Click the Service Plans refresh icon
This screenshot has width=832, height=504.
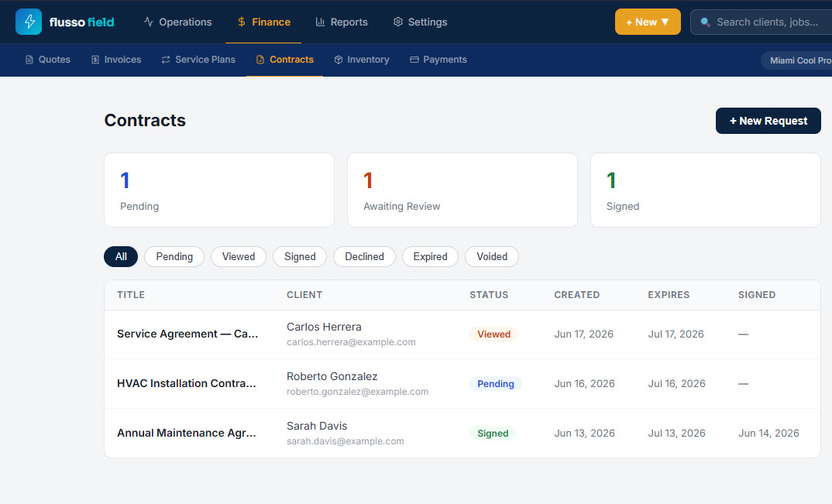point(166,60)
